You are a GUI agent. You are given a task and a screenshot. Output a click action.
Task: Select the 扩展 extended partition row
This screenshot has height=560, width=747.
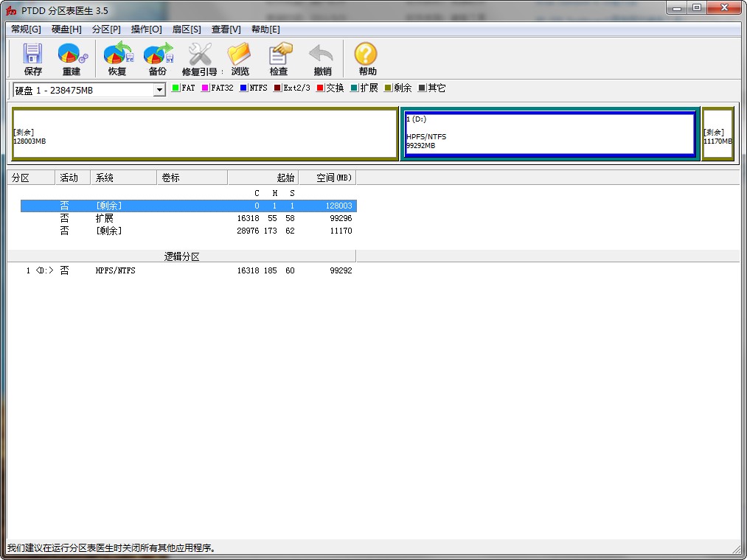point(221,218)
